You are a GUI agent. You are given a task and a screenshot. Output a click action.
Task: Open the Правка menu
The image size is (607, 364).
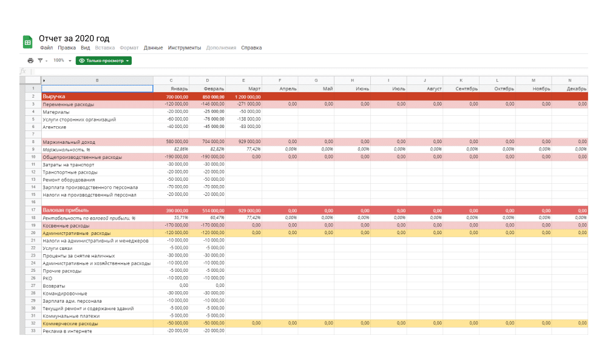67,47
